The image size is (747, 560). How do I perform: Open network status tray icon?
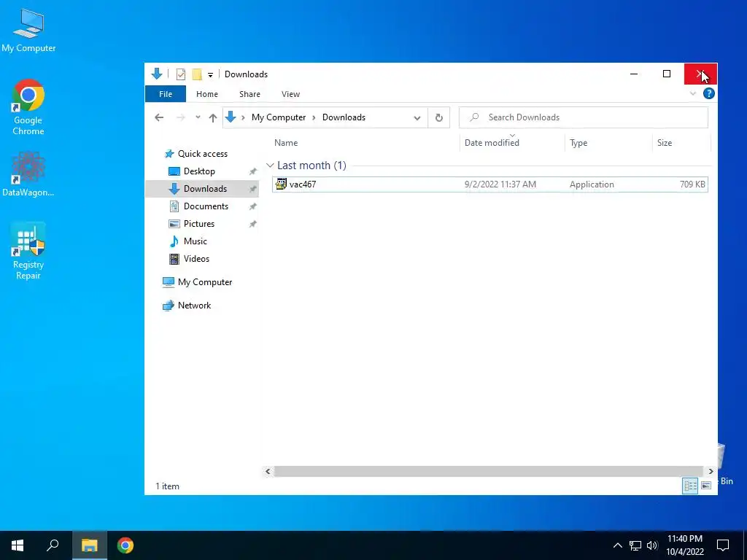coord(635,545)
